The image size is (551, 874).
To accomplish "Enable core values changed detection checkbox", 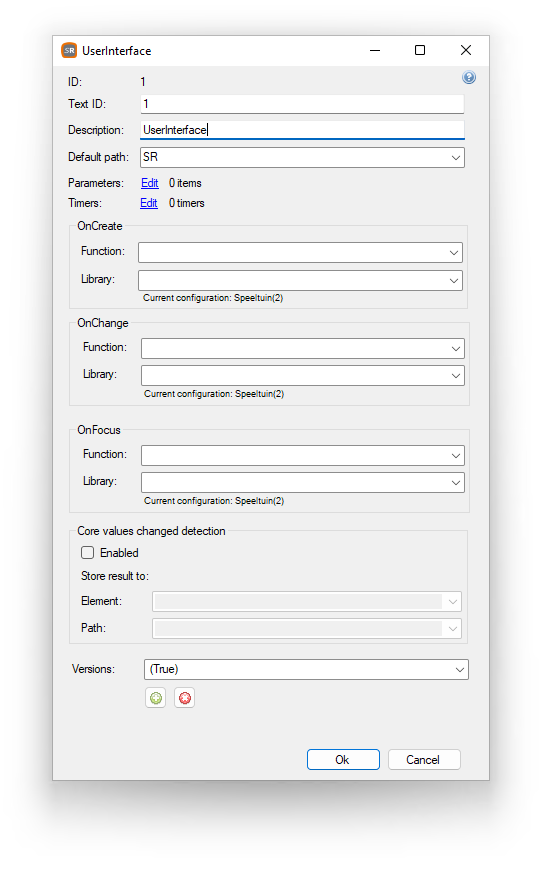I will 87,552.
